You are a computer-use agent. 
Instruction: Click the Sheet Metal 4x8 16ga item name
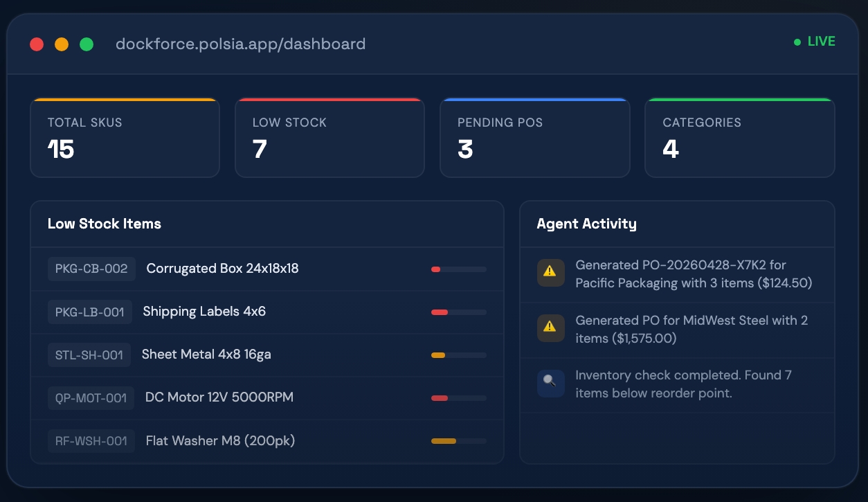coord(206,355)
